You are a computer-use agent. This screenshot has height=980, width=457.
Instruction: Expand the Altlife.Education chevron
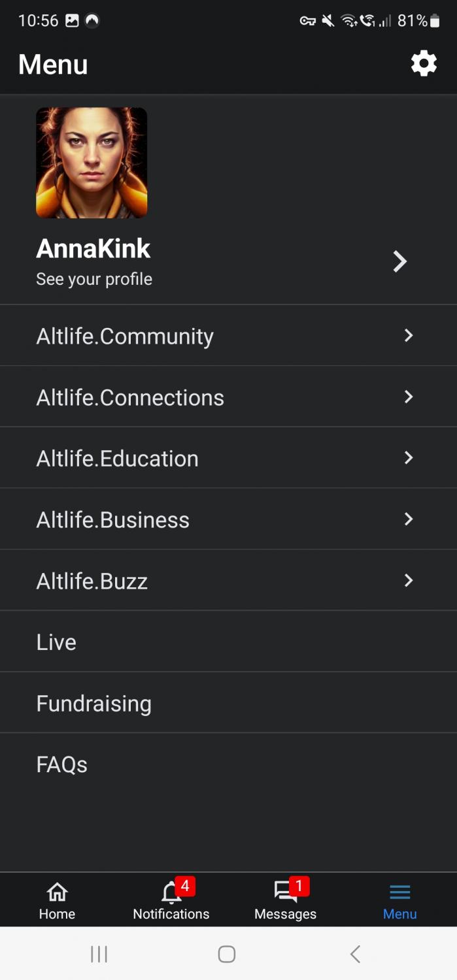click(x=409, y=458)
